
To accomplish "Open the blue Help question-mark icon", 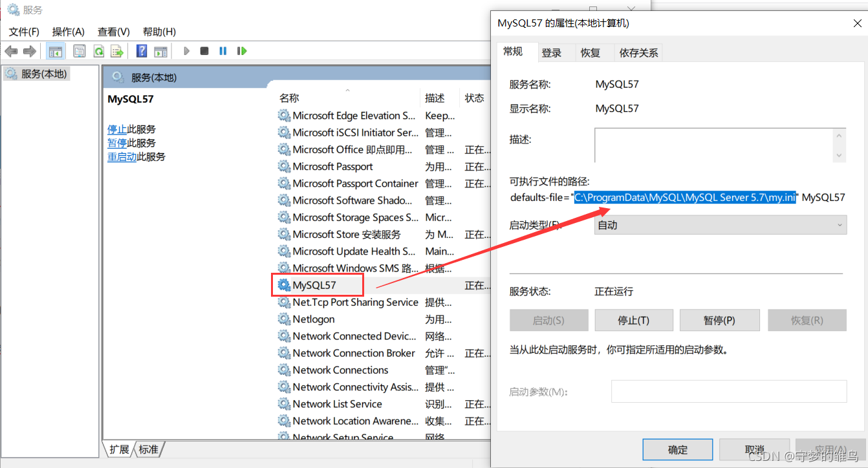I will 142,51.
